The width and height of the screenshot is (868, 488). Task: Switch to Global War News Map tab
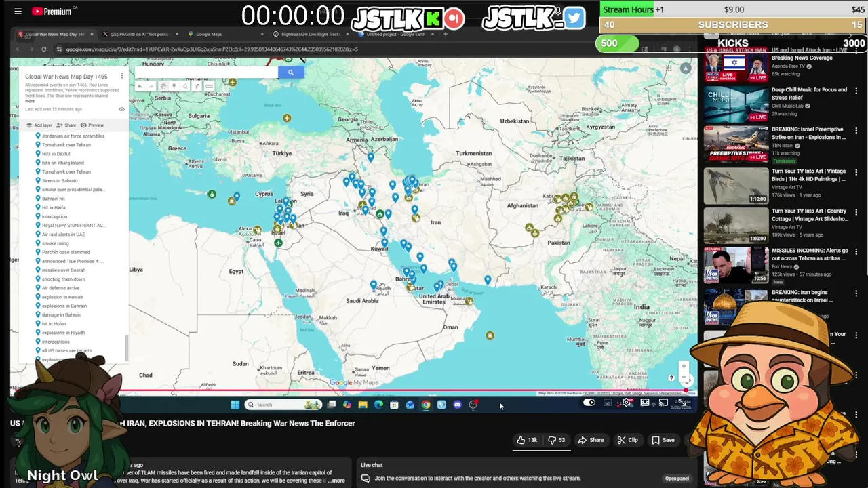[56, 34]
